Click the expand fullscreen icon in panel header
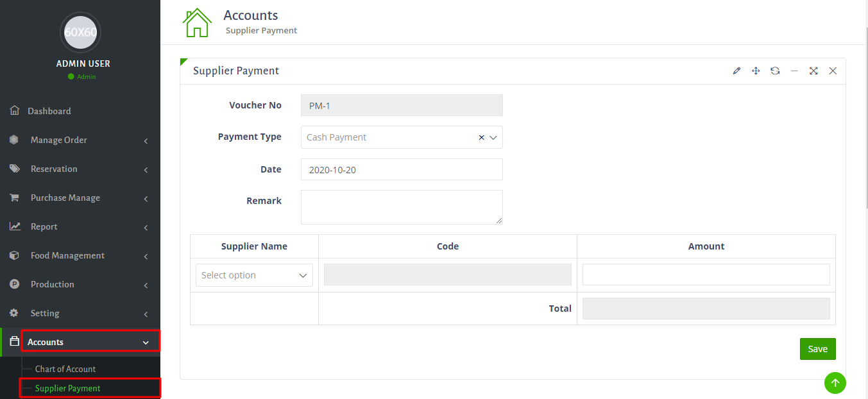Screen dimensions: 868x399 coord(813,71)
